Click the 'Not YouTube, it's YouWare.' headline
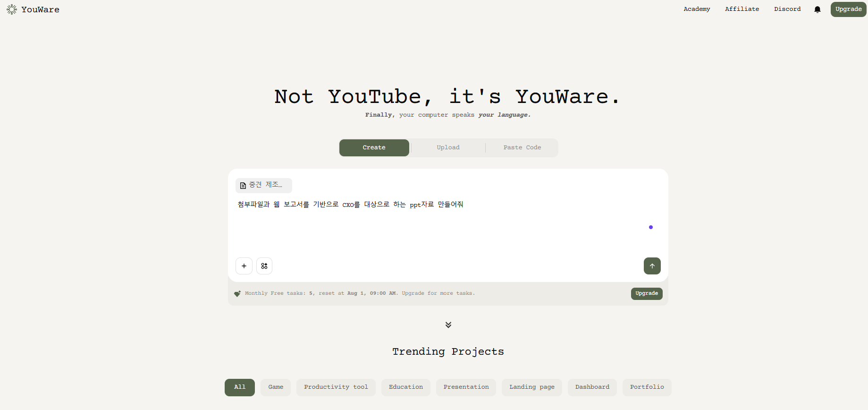 pyautogui.click(x=447, y=96)
